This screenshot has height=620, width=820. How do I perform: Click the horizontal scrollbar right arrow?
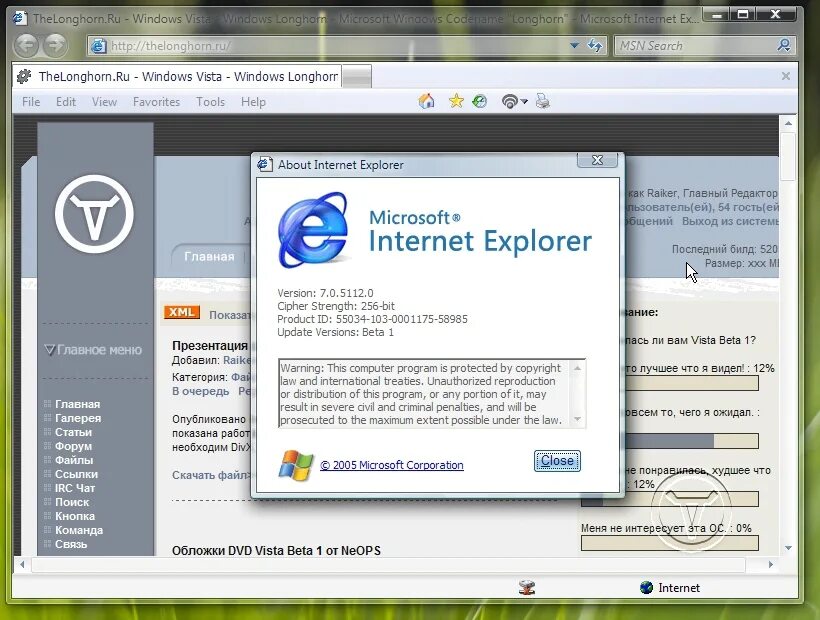click(x=771, y=565)
